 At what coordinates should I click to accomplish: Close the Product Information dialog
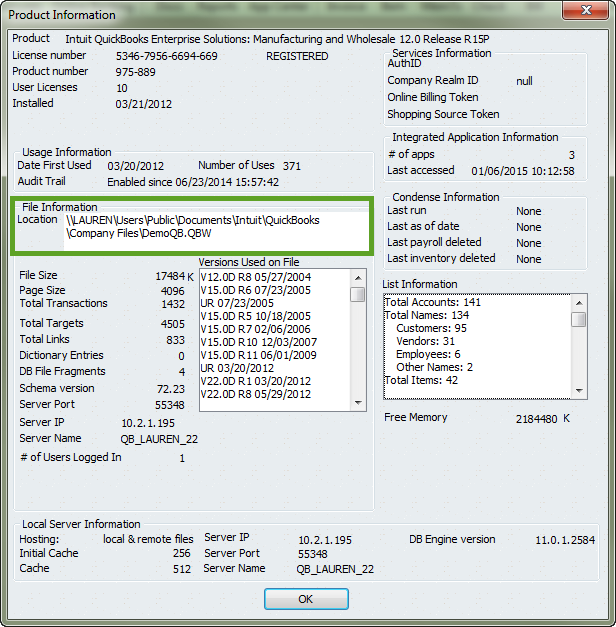tap(586, 10)
